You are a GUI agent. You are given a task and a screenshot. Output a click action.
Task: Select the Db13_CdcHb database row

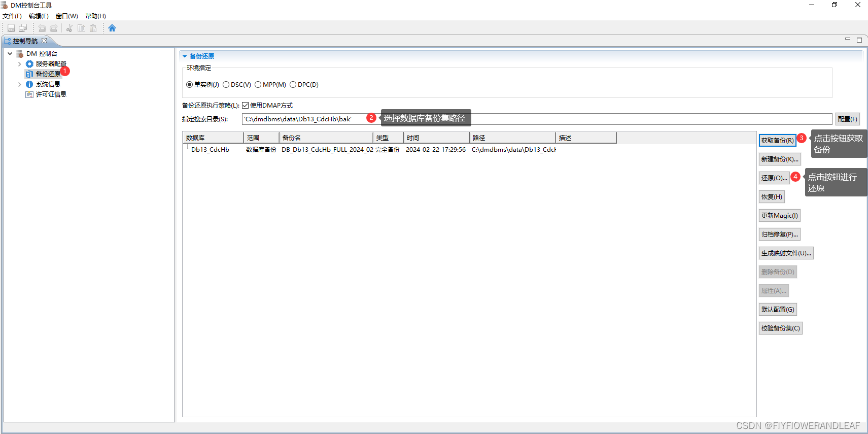click(210, 150)
